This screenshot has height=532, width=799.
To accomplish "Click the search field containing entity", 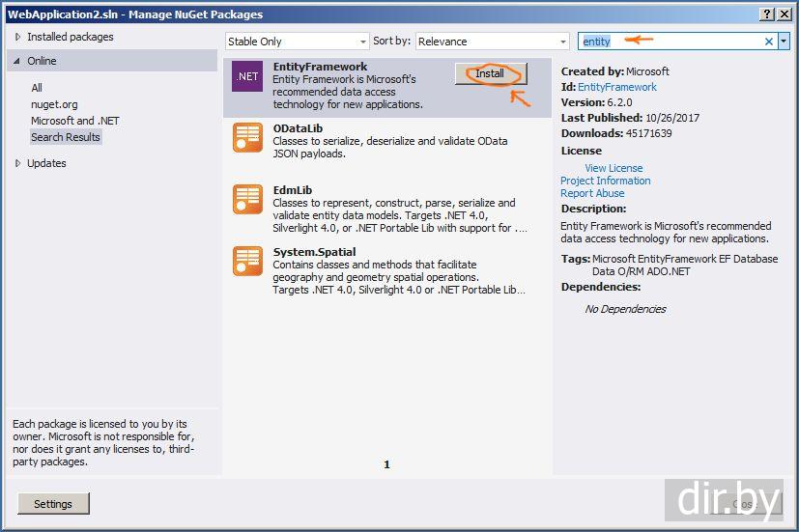I will [x=671, y=42].
